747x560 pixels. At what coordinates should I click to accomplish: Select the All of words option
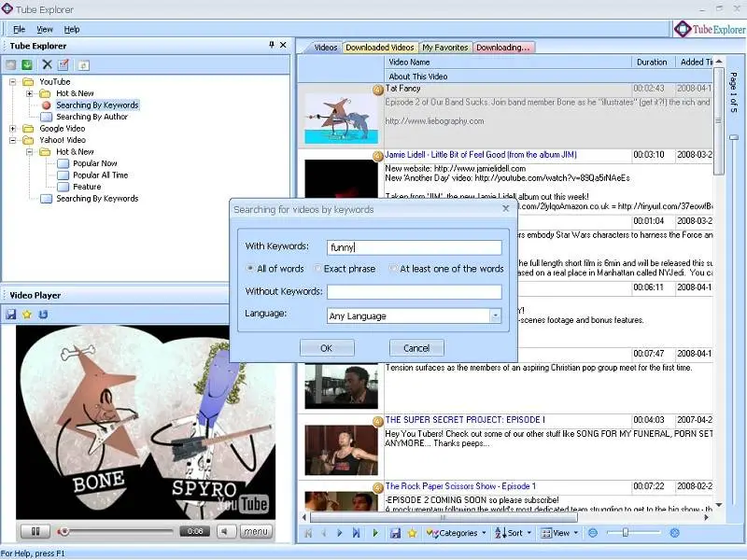pos(249,269)
